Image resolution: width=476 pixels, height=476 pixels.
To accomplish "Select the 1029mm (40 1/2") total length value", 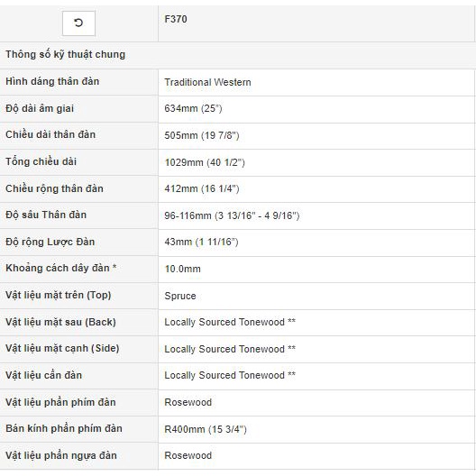I will tap(205, 162).
